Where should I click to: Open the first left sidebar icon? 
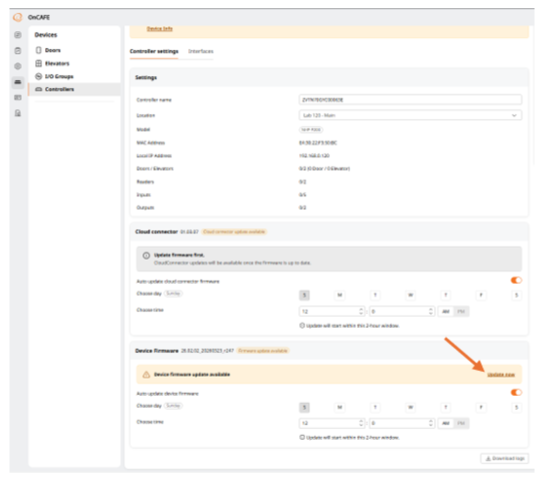point(18,35)
